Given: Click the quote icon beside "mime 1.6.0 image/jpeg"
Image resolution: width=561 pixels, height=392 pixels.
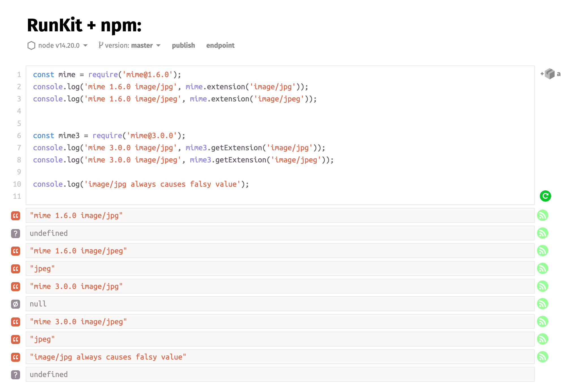Looking at the screenshot, I should click(x=16, y=251).
